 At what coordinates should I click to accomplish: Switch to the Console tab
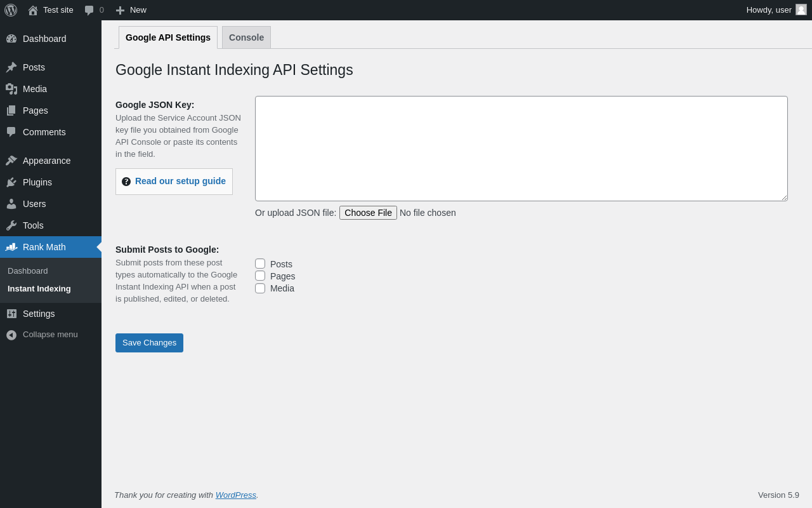[246, 37]
